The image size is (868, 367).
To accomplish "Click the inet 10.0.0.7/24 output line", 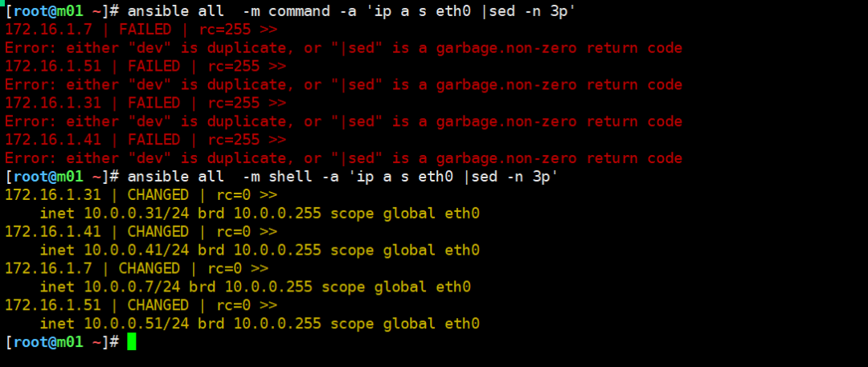I will 255,287.
